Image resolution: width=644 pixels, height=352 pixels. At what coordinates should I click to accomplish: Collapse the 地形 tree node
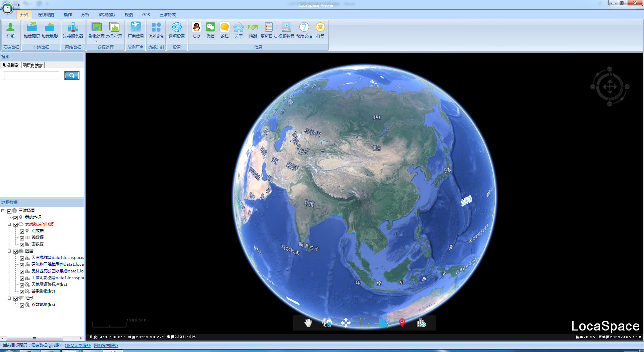9,298
